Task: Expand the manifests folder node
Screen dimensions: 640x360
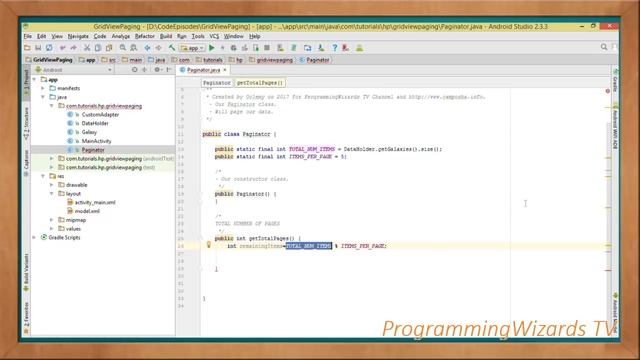Action: pyautogui.click(x=43, y=88)
